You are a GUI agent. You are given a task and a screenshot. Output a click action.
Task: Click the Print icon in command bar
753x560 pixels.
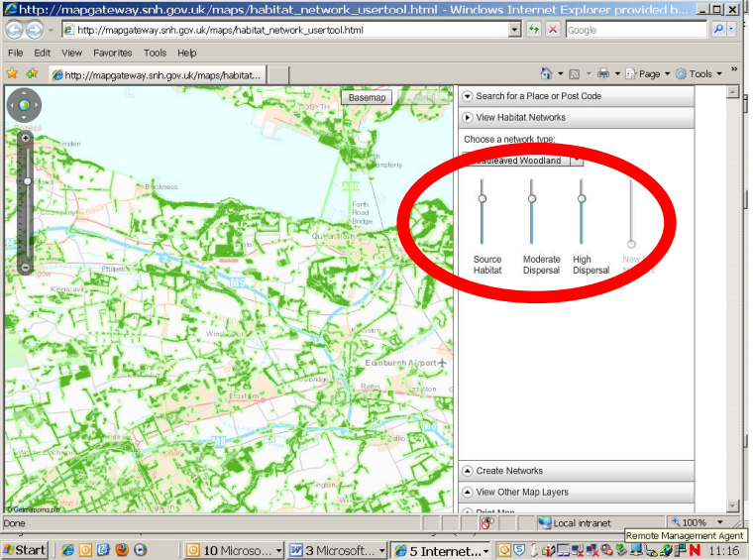pos(603,73)
